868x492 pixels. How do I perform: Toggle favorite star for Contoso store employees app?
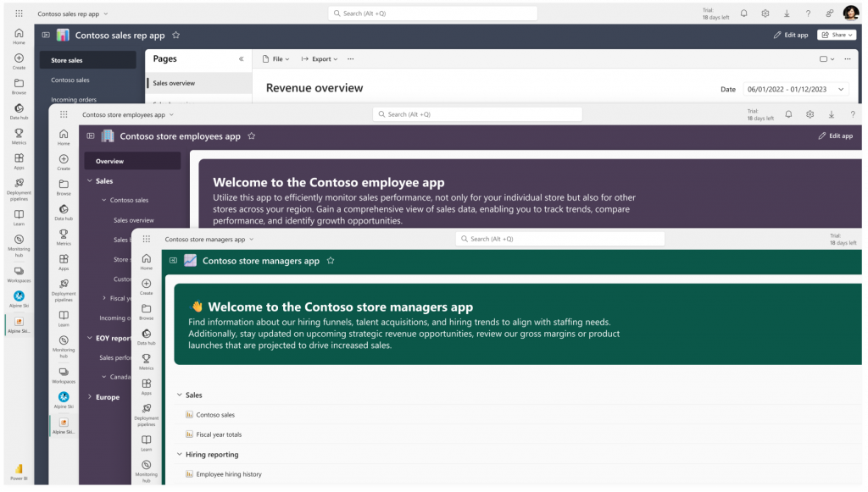coord(251,135)
